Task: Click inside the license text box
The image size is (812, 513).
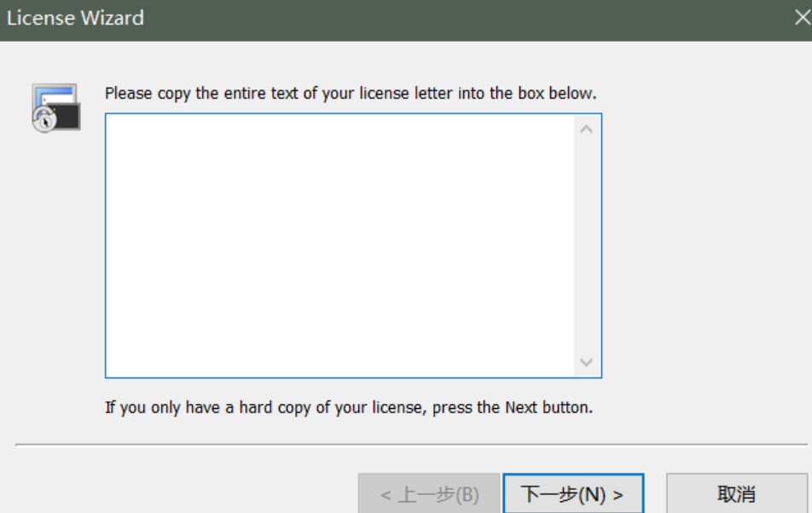Action: click(341, 245)
